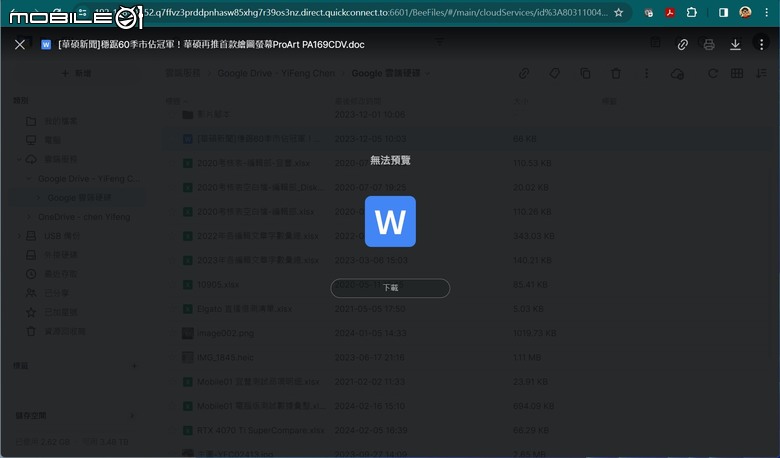Click the Word file icon beside the title
Screen dimensions: 780x458
point(46,45)
